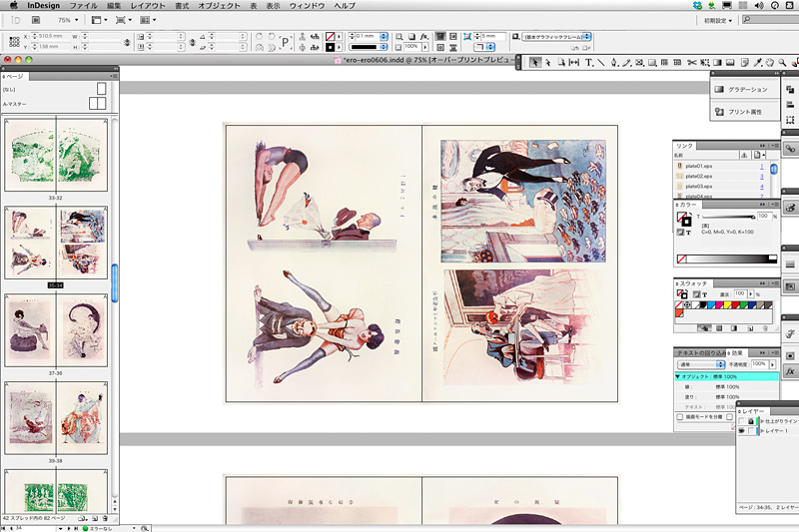799x532 pixels.
Task: Collapse the オブジェクト row in Effects panel
Action: click(678, 376)
